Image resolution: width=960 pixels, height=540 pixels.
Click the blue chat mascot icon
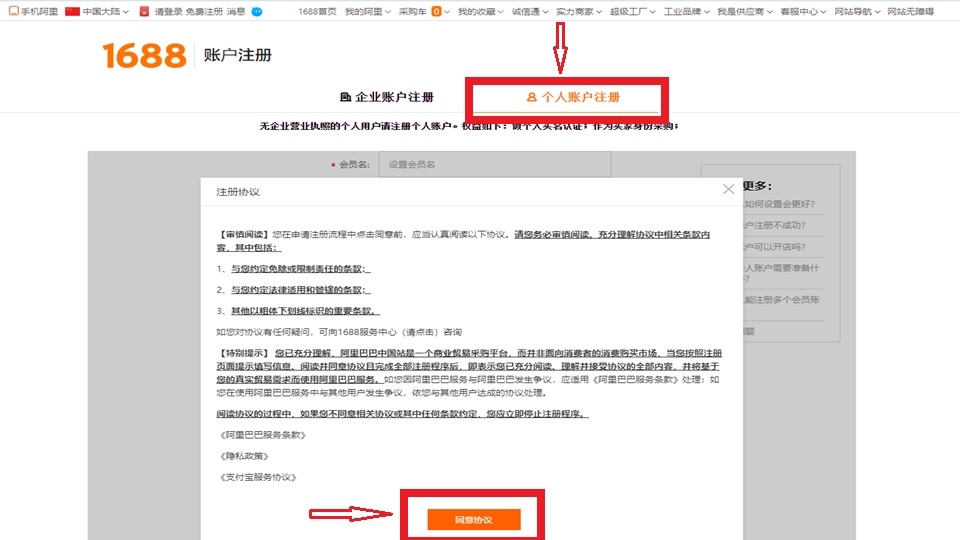[x=257, y=11]
